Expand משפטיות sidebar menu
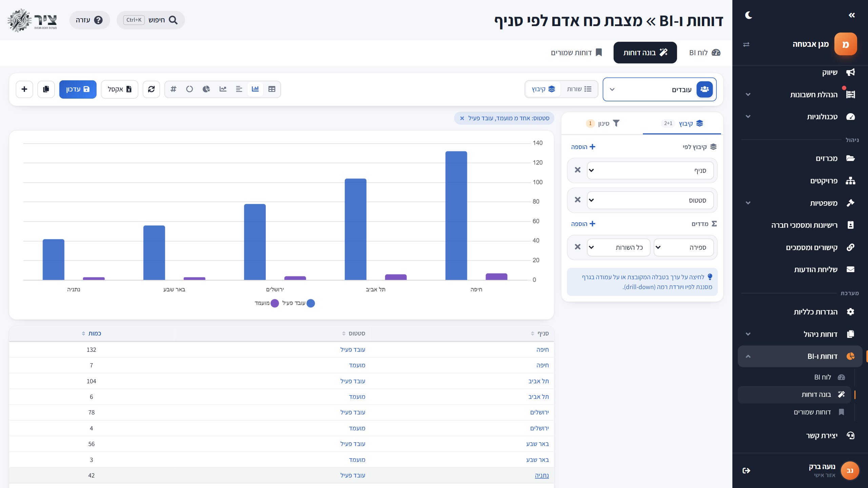 click(800, 203)
